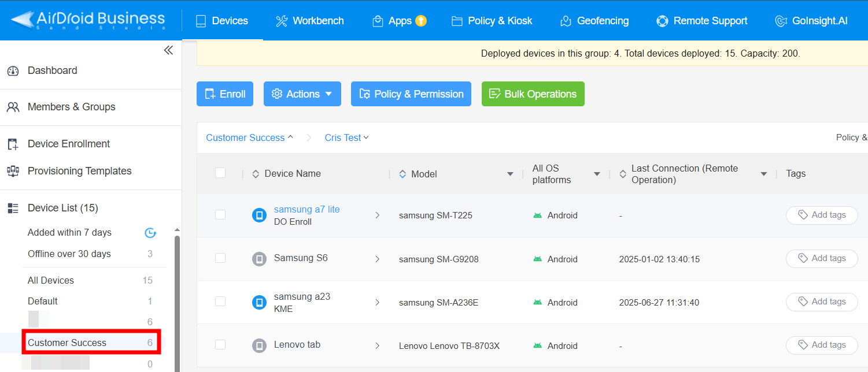Viewport: 868px width, 372px height.
Task: Click Android icon in samsung SM-T225 row
Action: coord(538,215)
